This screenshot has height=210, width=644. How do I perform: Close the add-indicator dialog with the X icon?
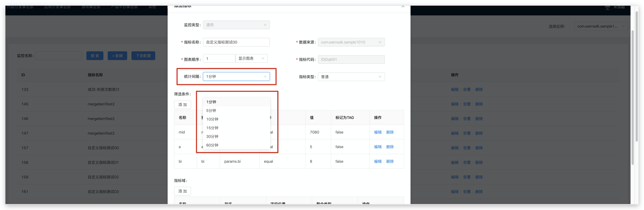tap(403, 6)
